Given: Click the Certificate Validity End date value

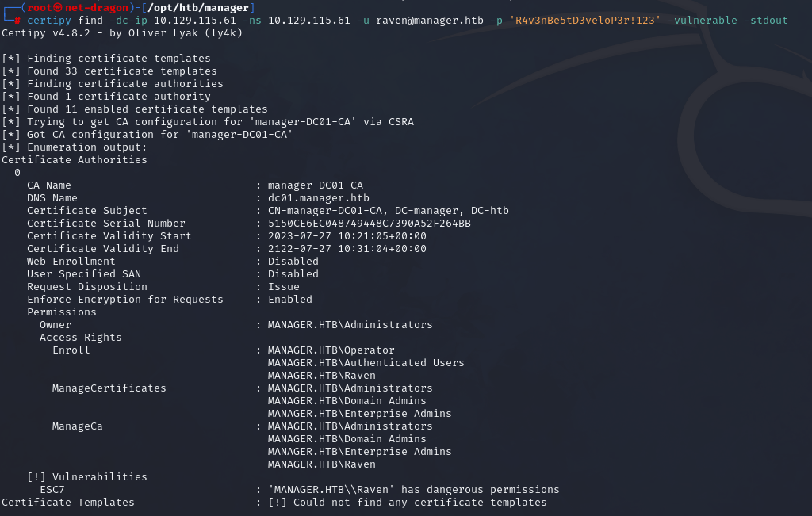Looking at the screenshot, I should [x=347, y=248].
